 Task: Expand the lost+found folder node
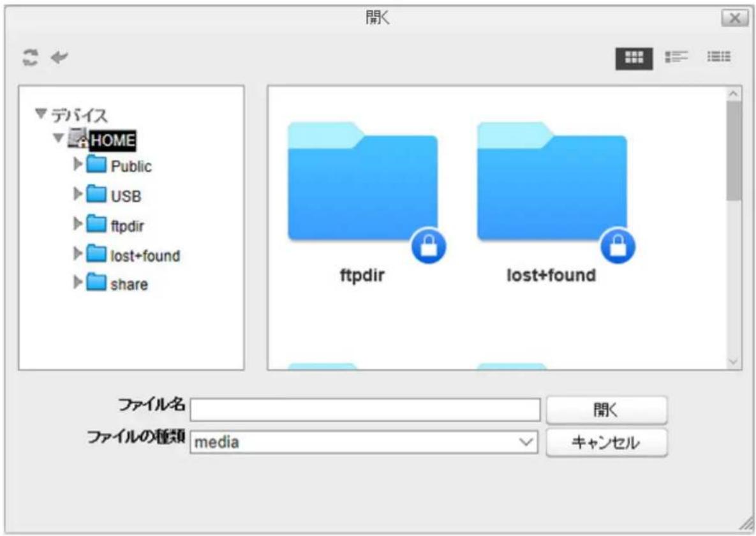tap(77, 253)
